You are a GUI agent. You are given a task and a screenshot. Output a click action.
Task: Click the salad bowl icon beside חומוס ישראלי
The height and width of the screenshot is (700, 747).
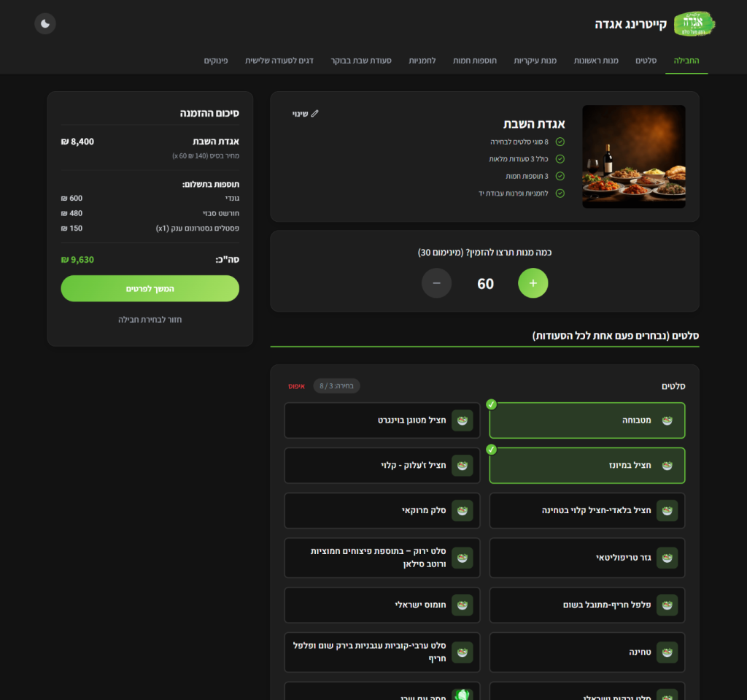(x=462, y=605)
